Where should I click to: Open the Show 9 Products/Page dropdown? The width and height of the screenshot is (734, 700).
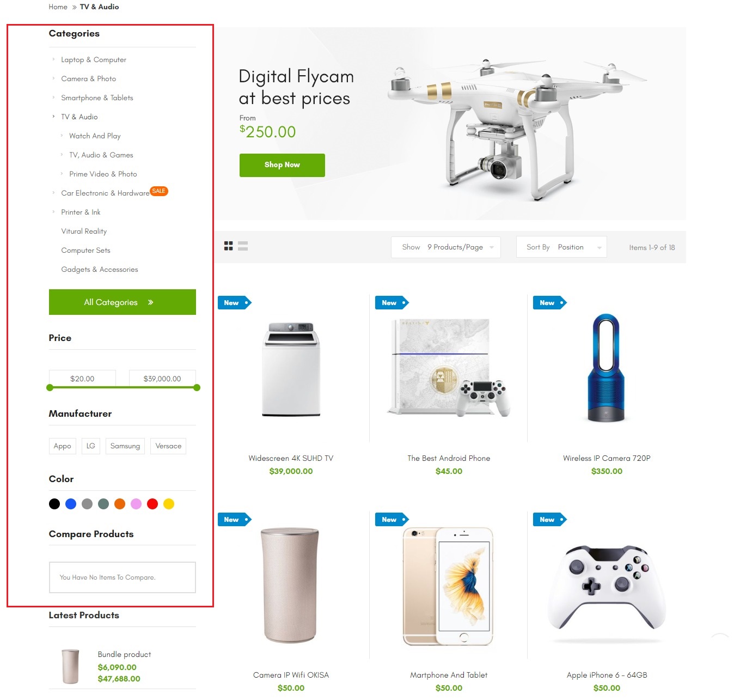pyautogui.click(x=446, y=247)
